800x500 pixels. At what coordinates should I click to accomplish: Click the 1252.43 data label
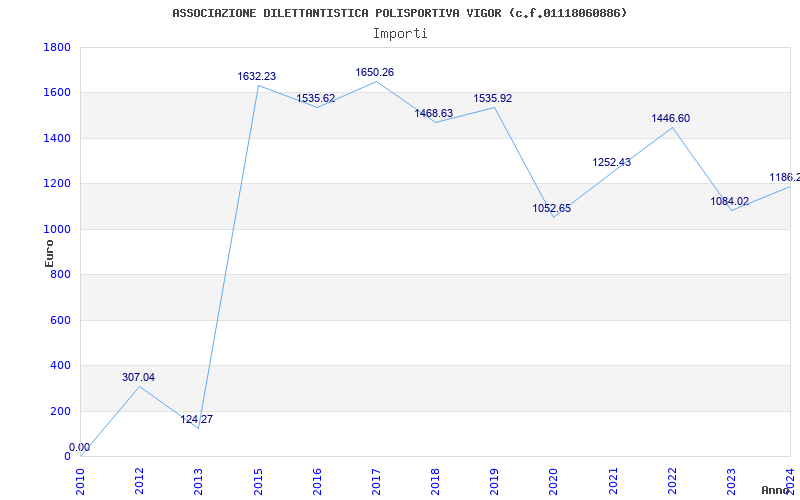tap(611, 162)
